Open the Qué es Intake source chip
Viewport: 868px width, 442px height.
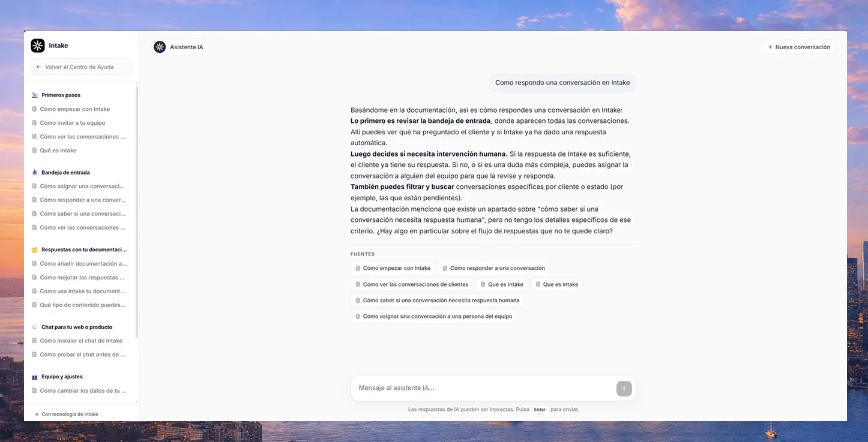coord(501,285)
